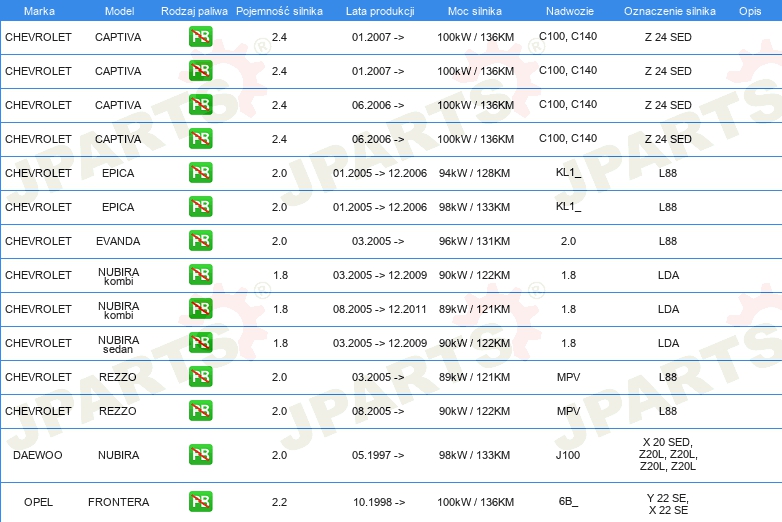Click the L88 engine code in EVANDA row
This screenshot has width=782, height=522.
(x=668, y=241)
